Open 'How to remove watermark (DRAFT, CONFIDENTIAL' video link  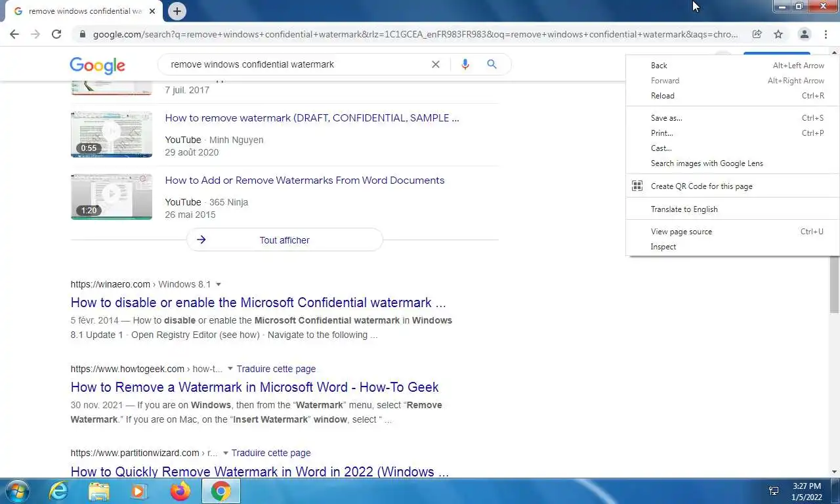point(312,118)
